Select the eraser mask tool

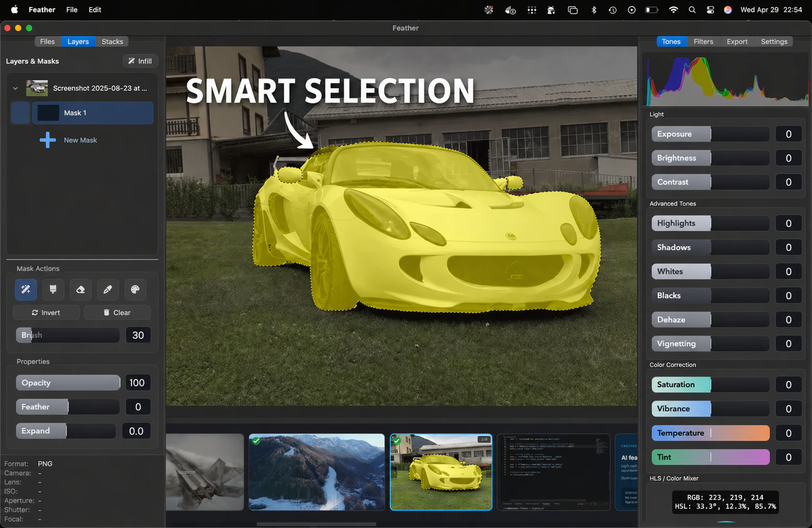(80, 289)
